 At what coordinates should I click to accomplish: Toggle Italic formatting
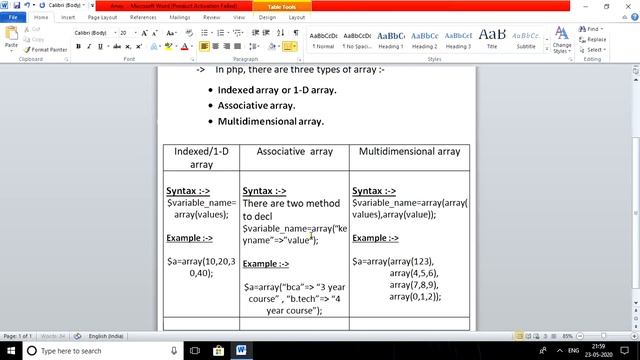pos(89,47)
